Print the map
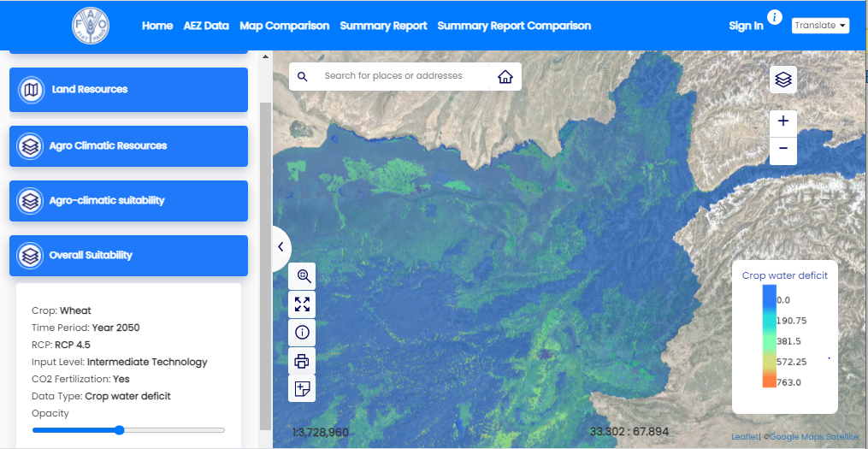This screenshot has height=449, width=868. [x=302, y=361]
